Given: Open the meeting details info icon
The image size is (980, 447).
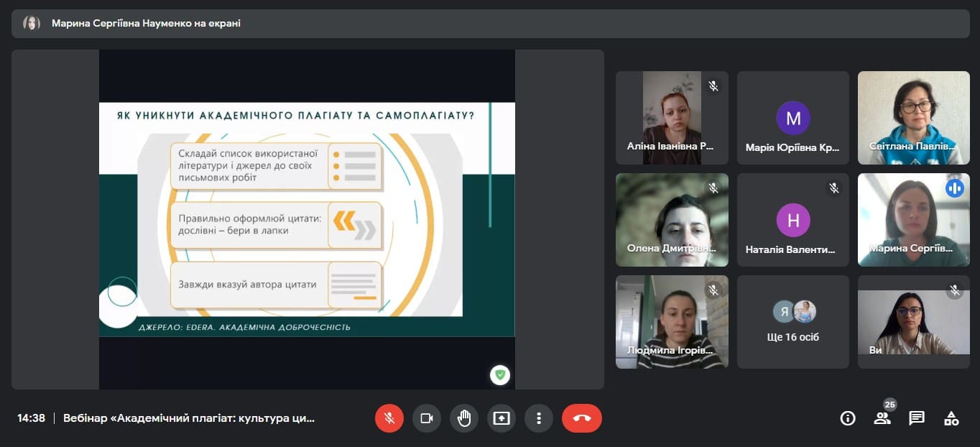Looking at the screenshot, I should [x=848, y=418].
